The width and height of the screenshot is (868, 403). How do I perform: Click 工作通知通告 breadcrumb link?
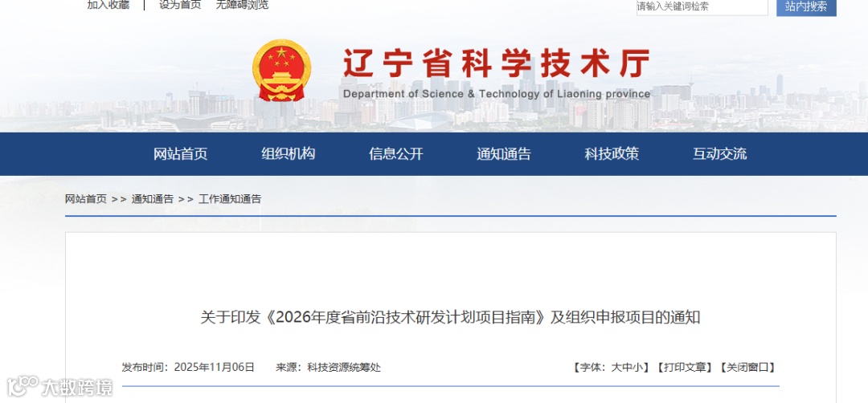click(x=230, y=199)
